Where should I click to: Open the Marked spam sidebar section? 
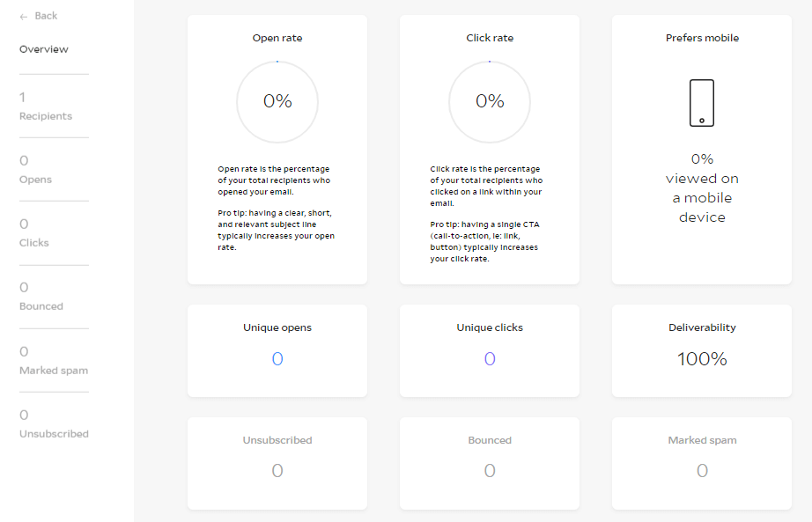54,361
